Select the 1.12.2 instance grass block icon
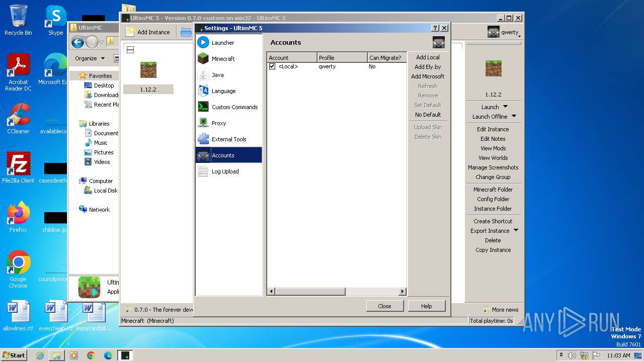This screenshot has height=362, width=644. tap(148, 70)
